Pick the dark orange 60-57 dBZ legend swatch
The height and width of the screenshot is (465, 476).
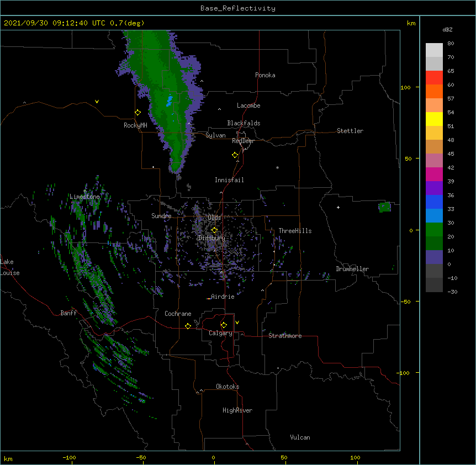pos(434,91)
